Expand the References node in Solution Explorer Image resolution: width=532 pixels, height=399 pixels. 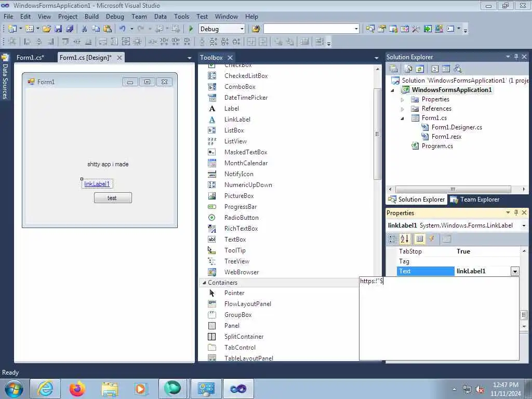(403, 109)
